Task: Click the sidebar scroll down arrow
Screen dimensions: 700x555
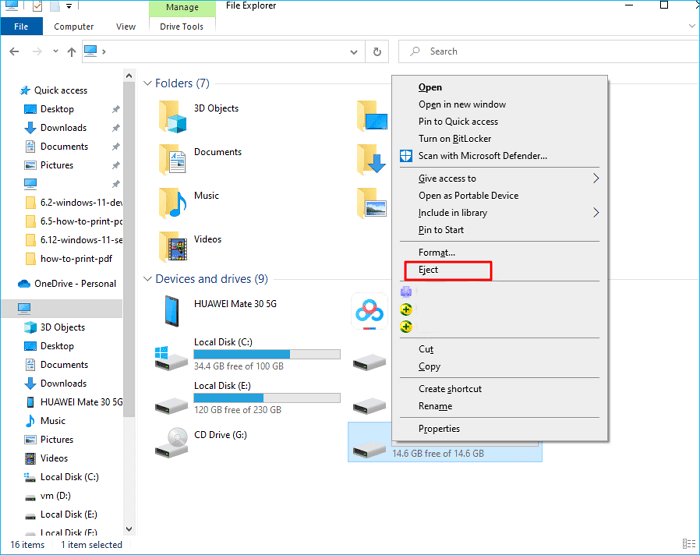Action: 129,530
